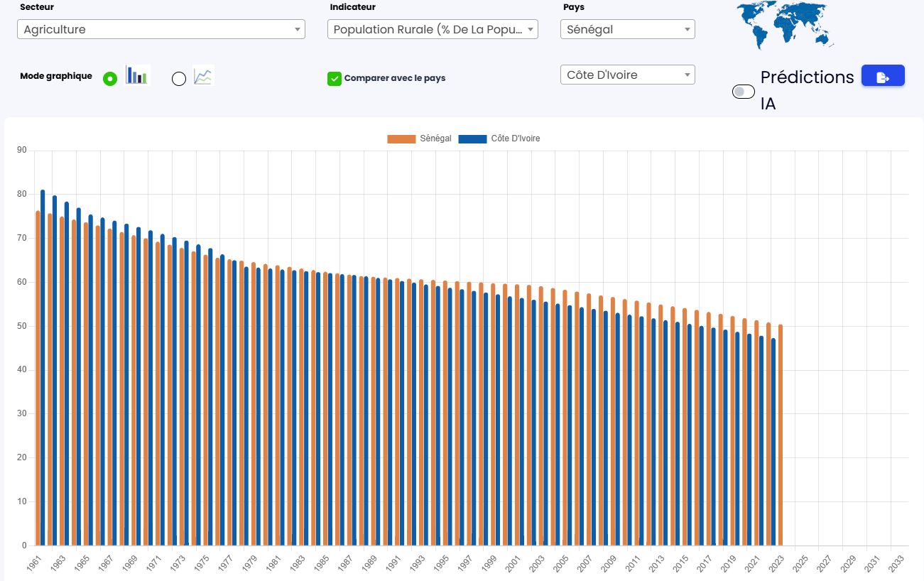
Task: Toggle the Côte D'Ivoire legend label
Action: pos(515,139)
